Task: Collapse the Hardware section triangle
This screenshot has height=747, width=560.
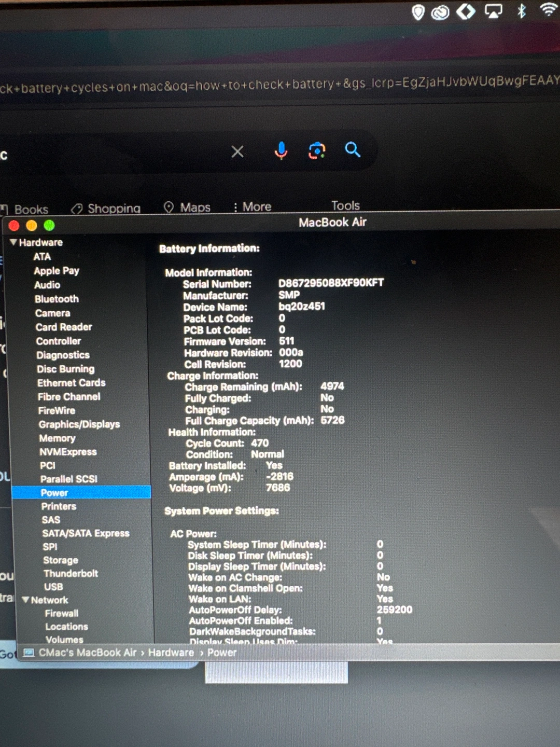Action: (13, 242)
